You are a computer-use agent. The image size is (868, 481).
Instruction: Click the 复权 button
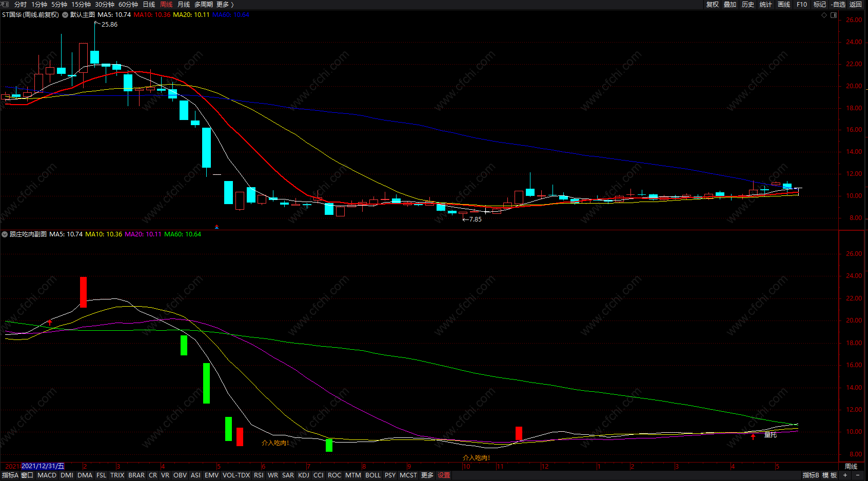(x=713, y=4)
